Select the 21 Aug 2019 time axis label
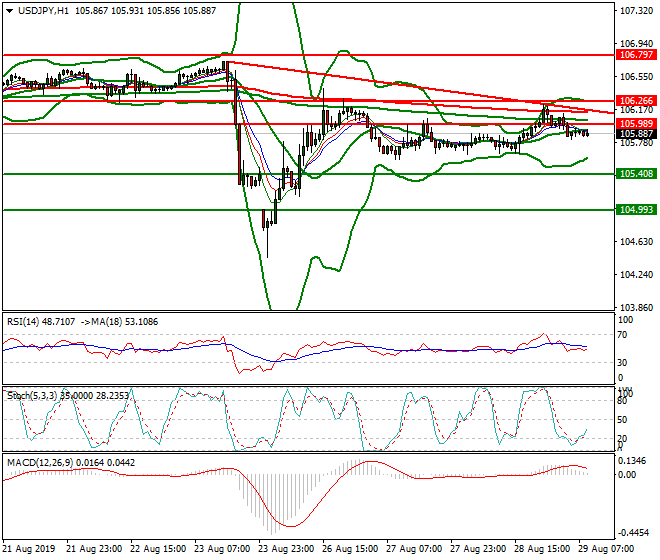The width and height of the screenshot is (660, 560). [x=29, y=549]
